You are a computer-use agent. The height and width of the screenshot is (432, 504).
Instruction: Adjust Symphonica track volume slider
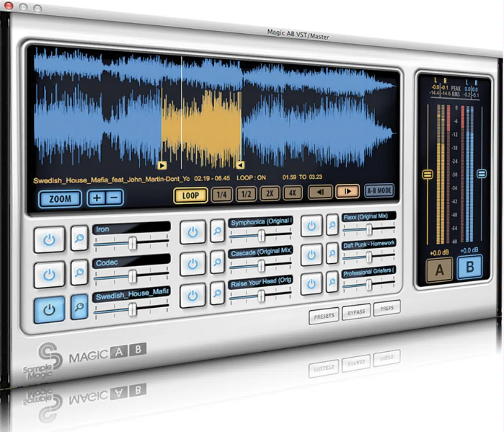coord(261,235)
